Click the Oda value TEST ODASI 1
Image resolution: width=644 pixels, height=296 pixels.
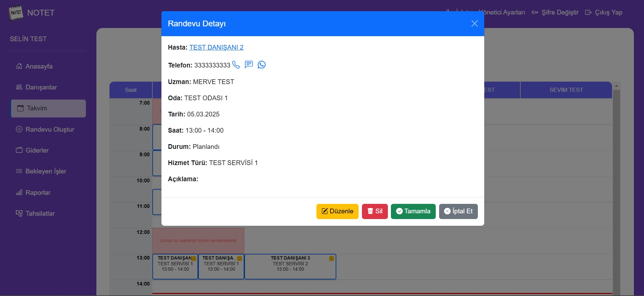(206, 98)
